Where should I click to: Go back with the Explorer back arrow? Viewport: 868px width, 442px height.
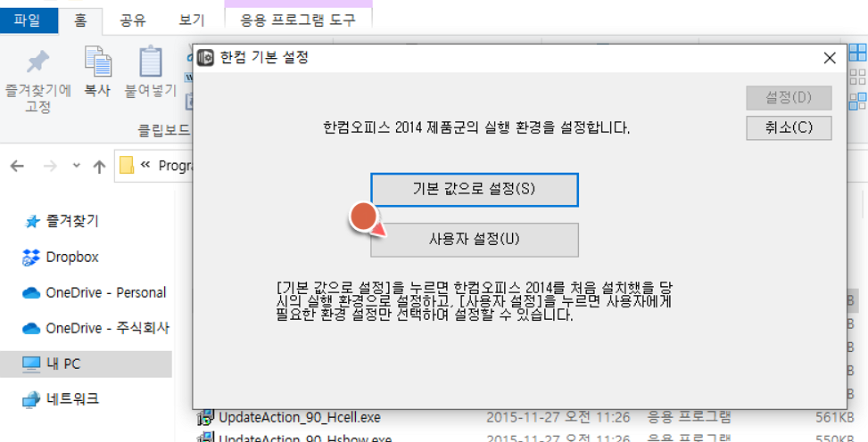(17, 166)
